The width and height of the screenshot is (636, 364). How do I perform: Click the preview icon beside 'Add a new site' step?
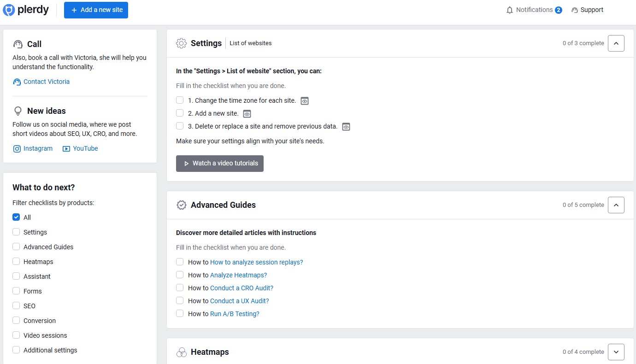coord(247,113)
